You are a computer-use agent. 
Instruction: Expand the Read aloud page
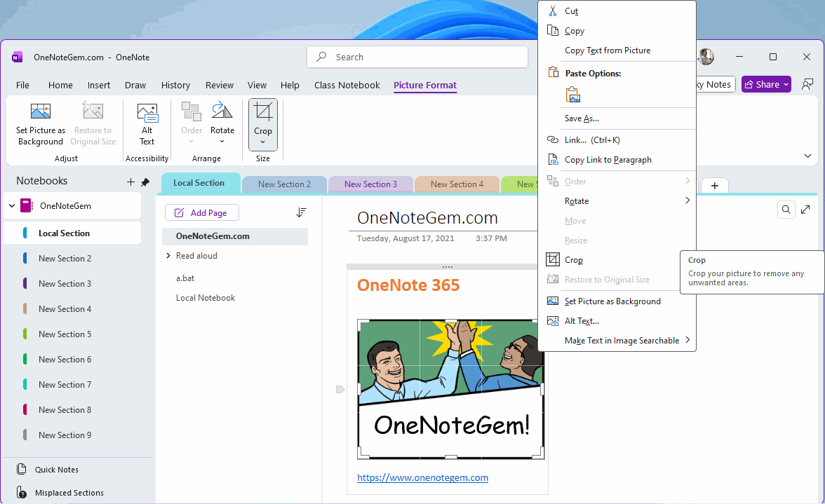tap(168, 256)
